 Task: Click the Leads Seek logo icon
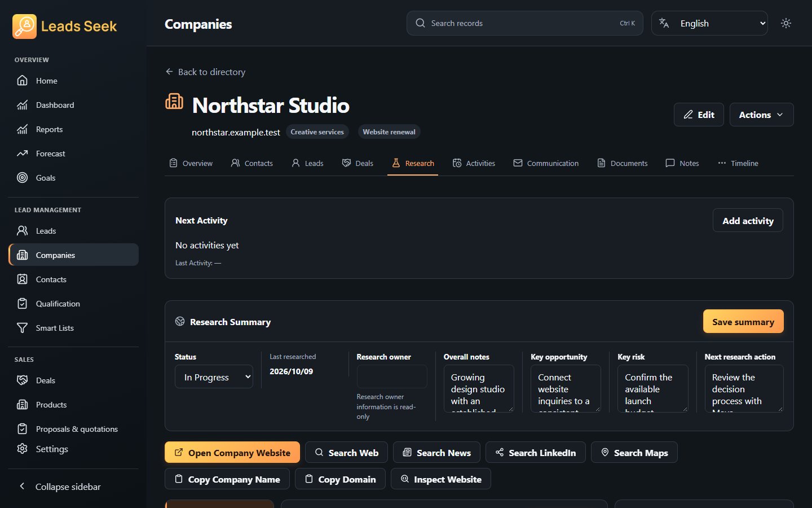(x=24, y=27)
